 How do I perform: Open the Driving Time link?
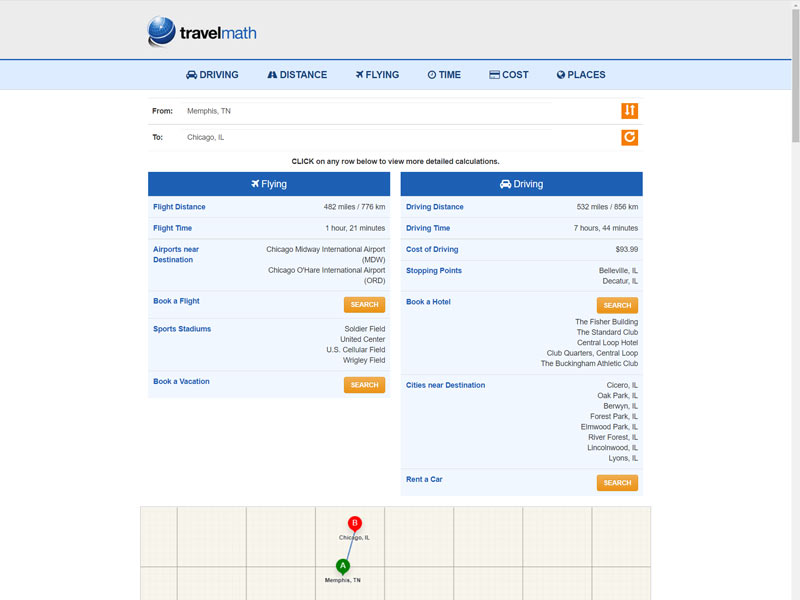[428, 228]
